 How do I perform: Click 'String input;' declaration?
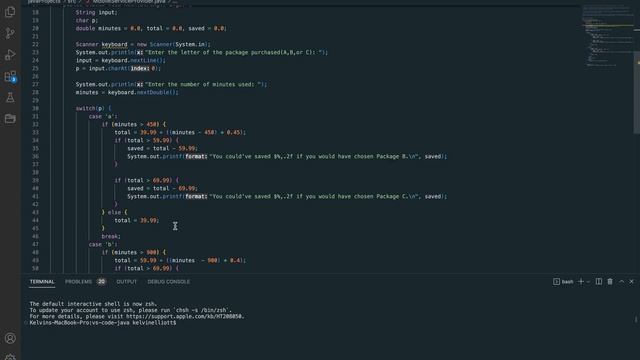[96, 12]
